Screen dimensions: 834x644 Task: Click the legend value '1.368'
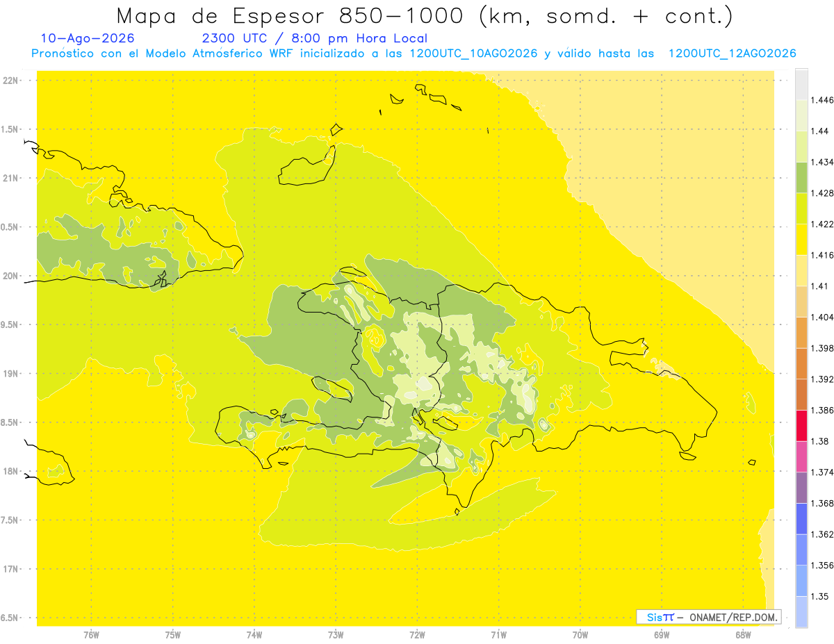822,503
